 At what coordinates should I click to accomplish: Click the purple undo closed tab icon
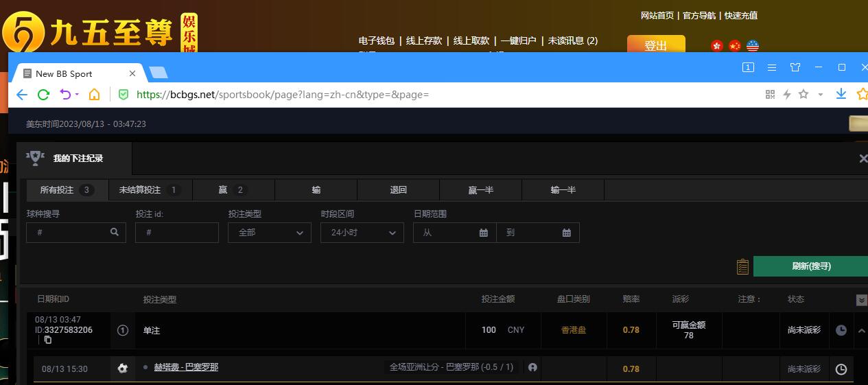66,95
